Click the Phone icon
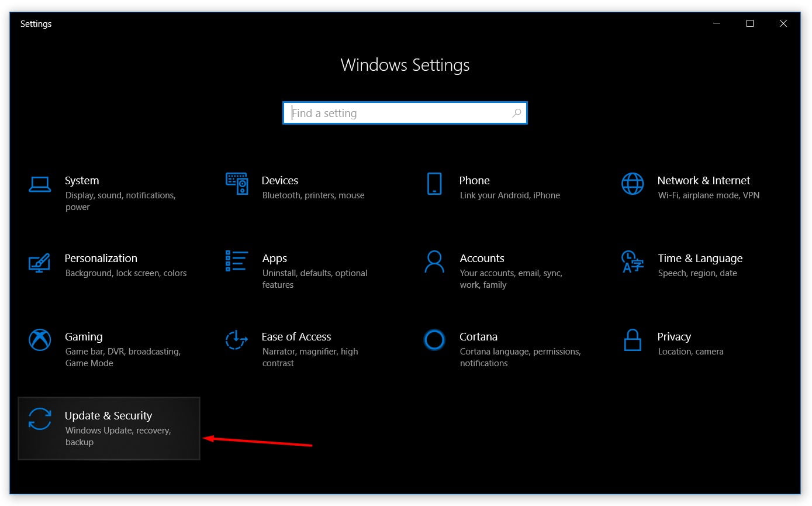Screen dimensions: 812x506 pyautogui.click(x=434, y=184)
